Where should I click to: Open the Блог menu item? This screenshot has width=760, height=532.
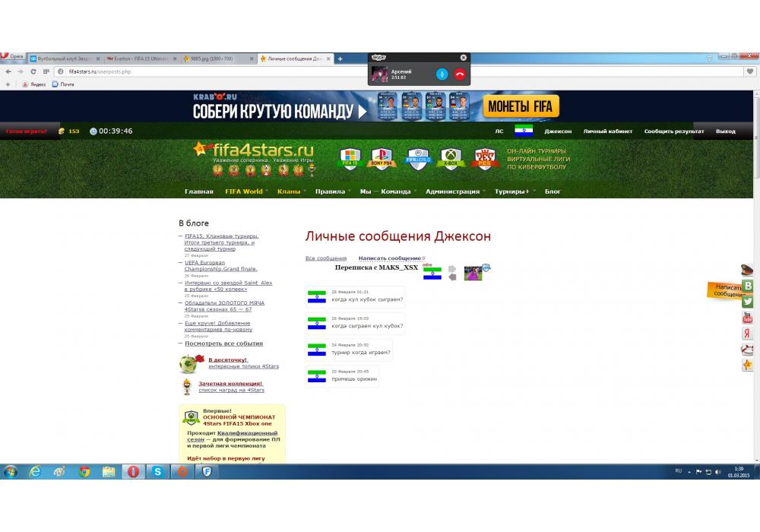coord(553,192)
